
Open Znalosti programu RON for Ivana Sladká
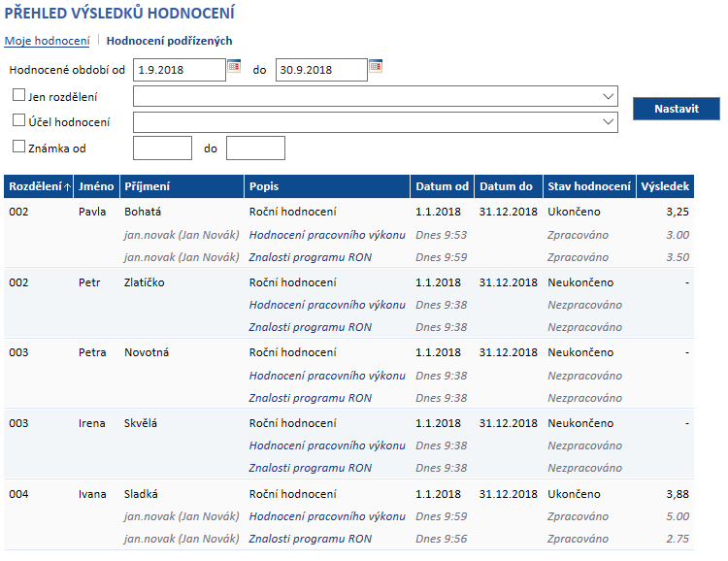[311, 539]
